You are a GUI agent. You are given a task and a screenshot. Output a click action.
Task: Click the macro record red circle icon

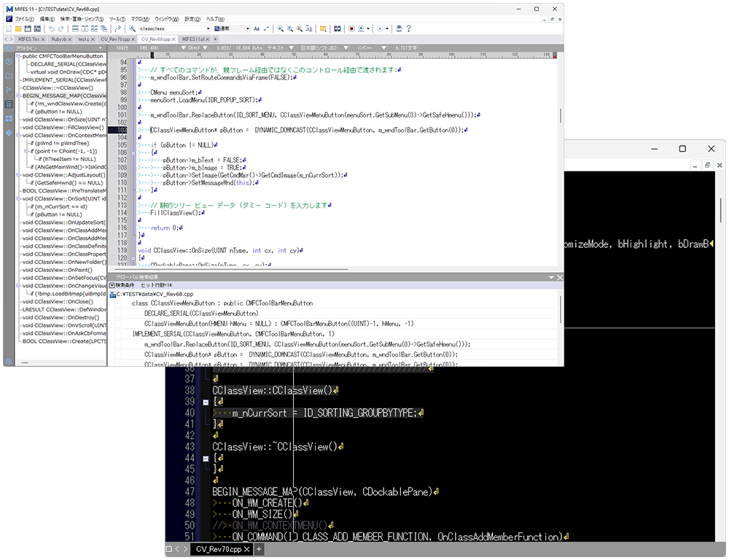351,28
